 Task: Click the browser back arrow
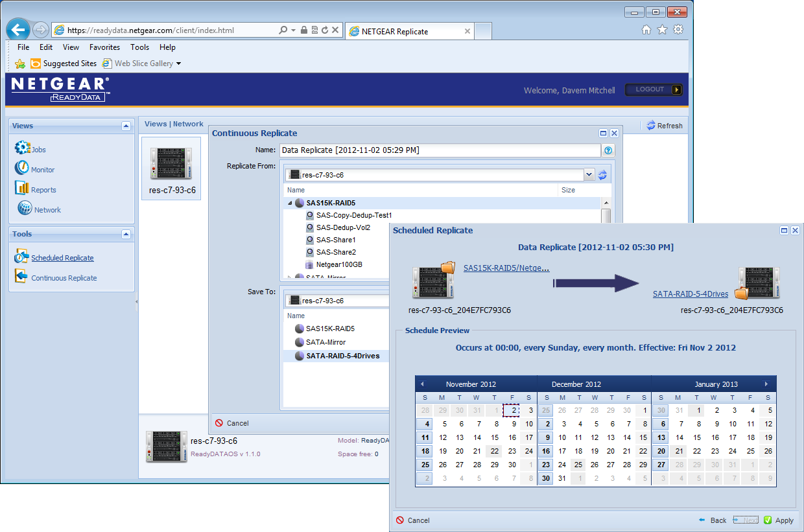coord(18,30)
